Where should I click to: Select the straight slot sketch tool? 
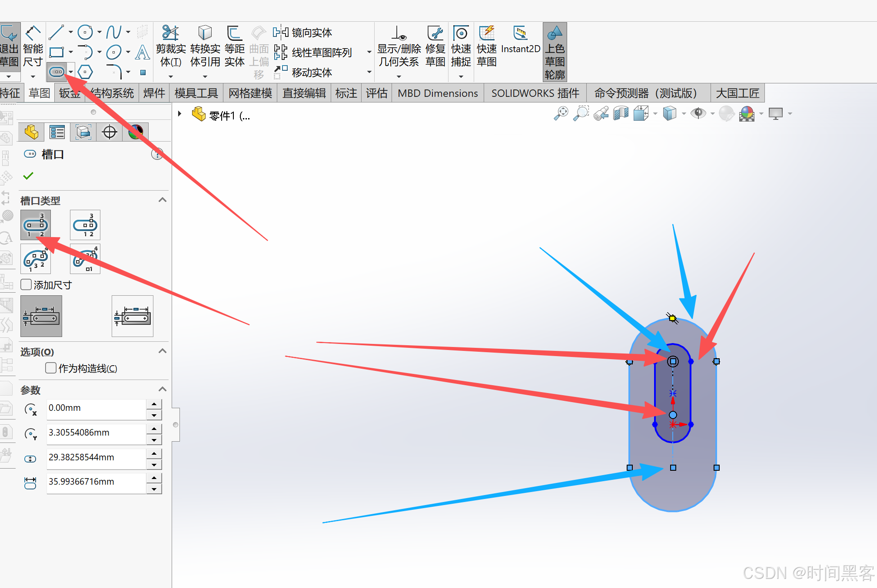pyautogui.click(x=56, y=72)
